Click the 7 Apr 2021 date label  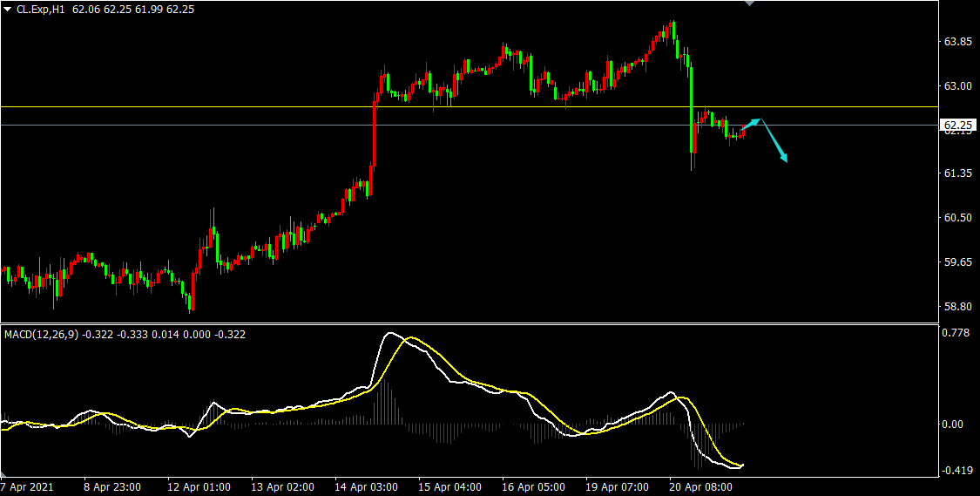pos(27,486)
